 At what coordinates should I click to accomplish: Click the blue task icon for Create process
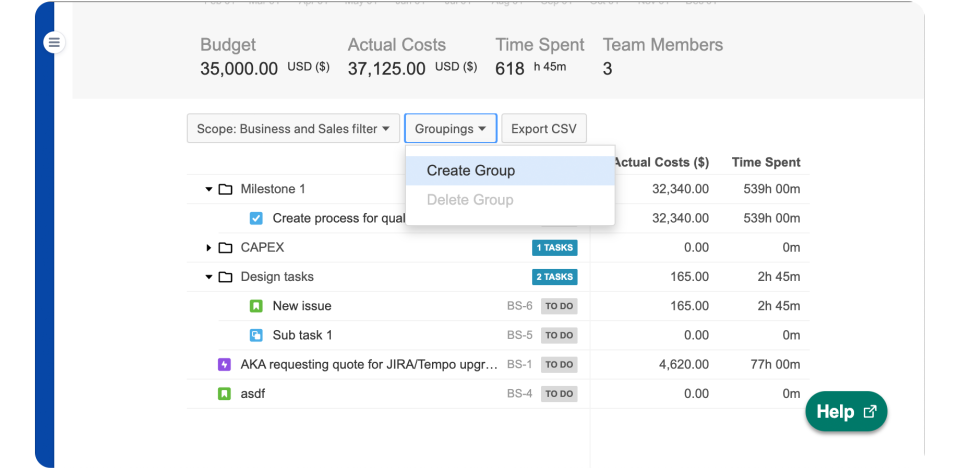coord(256,218)
